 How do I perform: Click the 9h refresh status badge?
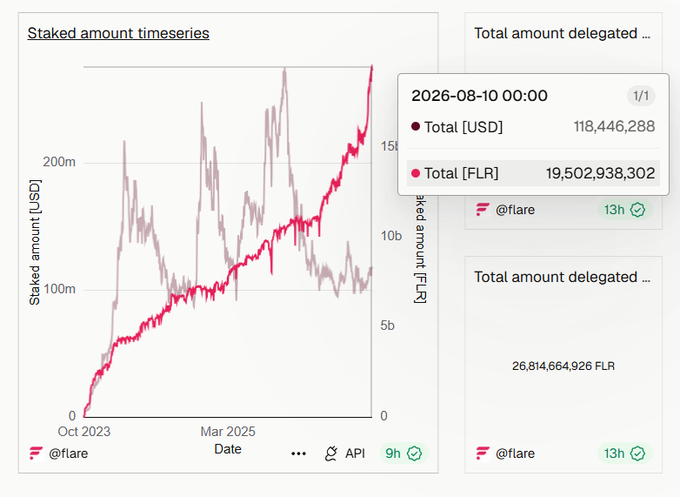404,454
